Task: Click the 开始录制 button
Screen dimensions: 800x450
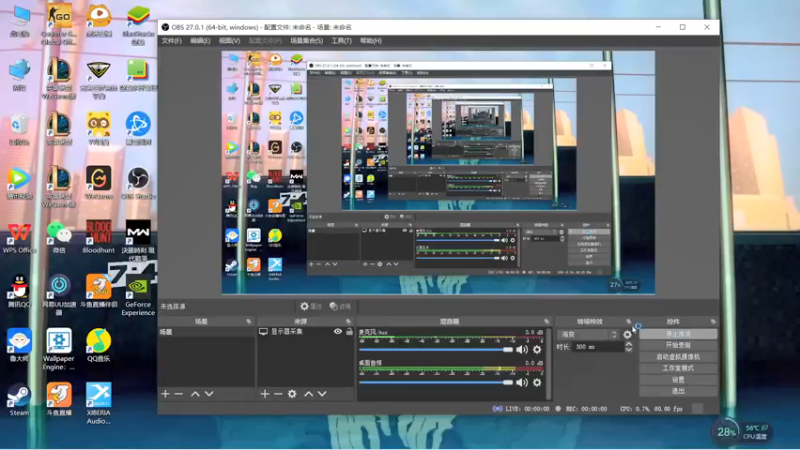Action: pos(678,345)
